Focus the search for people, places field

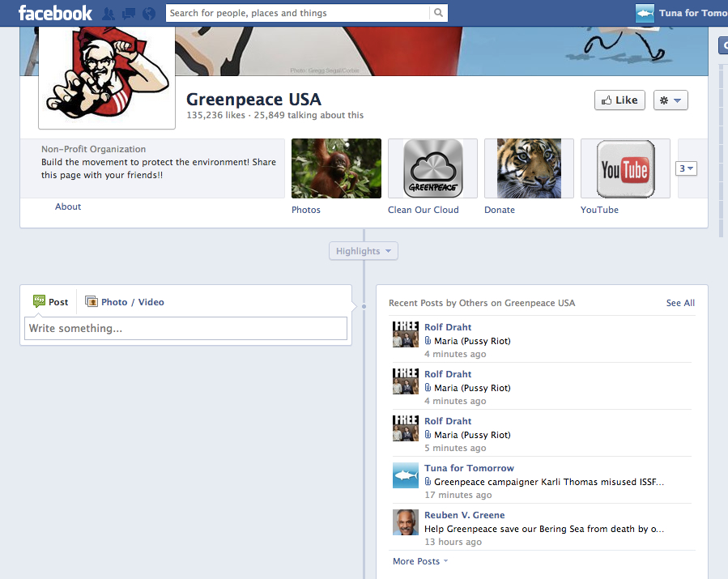click(298, 13)
